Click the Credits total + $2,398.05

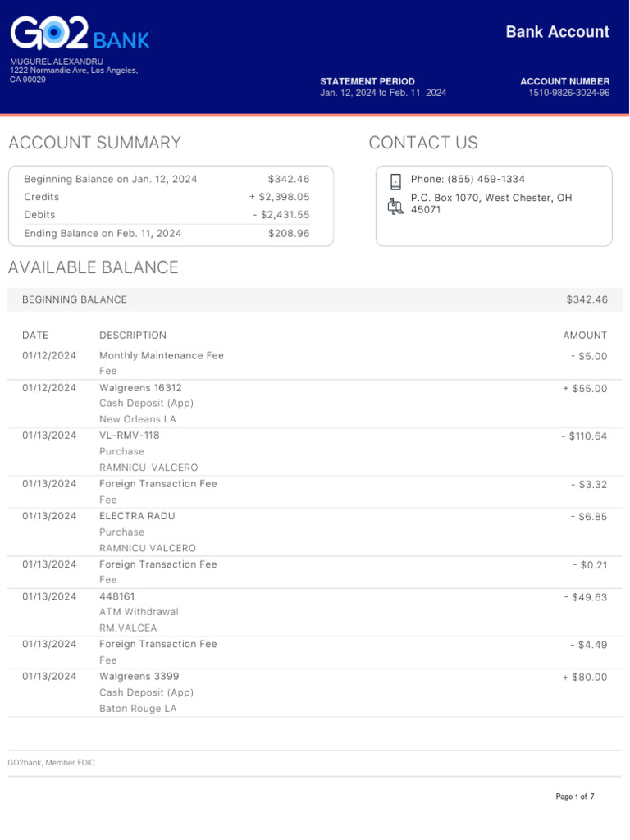point(279,197)
